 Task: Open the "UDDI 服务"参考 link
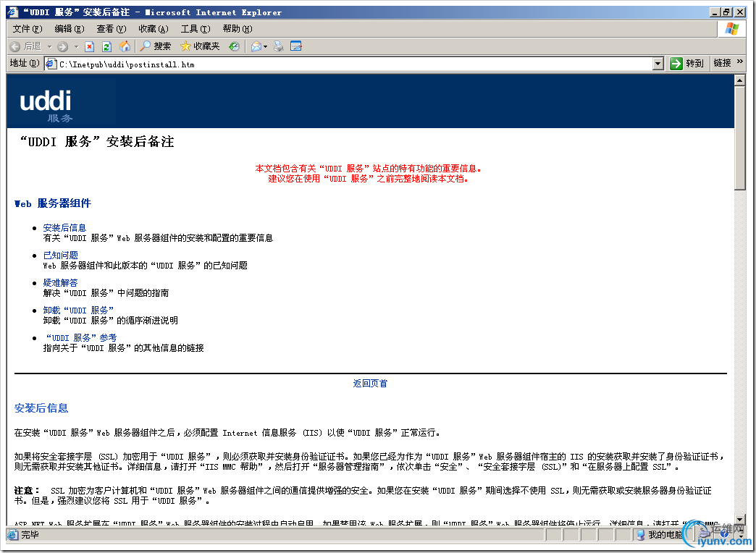coord(81,337)
